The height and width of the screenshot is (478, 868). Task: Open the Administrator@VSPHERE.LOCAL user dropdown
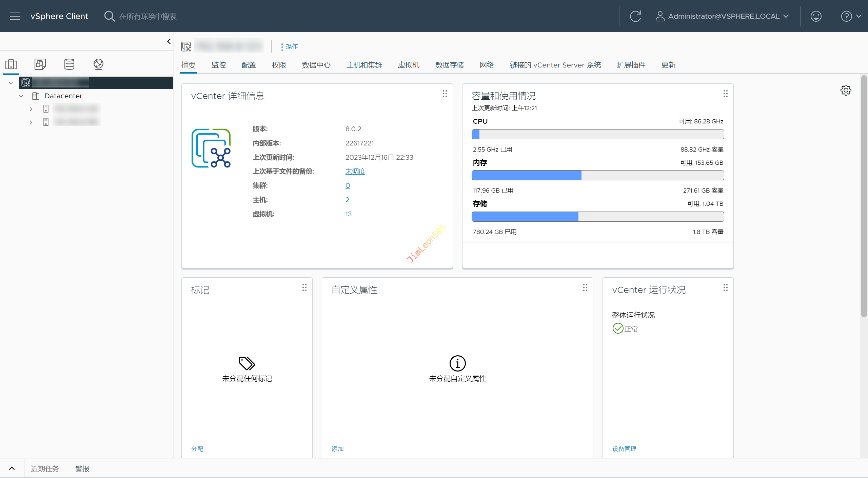[722, 16]
